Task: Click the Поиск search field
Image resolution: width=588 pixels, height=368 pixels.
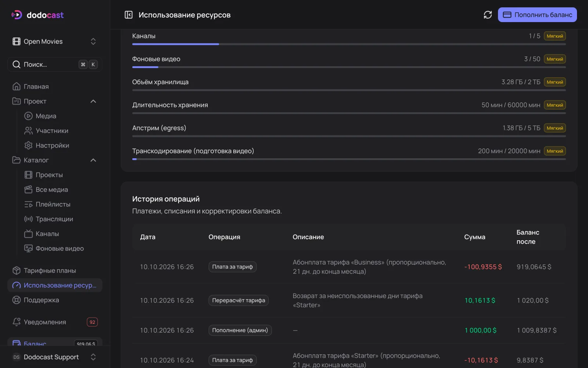Action: point(55,64)
